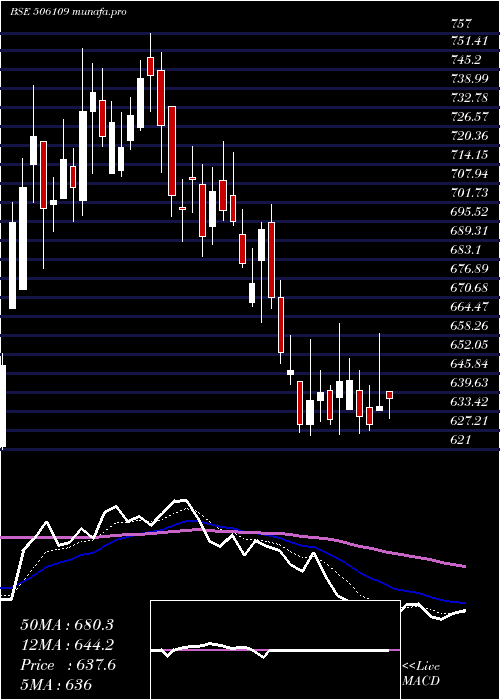Screen dimensions: 500x700
Task: Click the highest red candle near 745
Action: (x=150, y=66)
